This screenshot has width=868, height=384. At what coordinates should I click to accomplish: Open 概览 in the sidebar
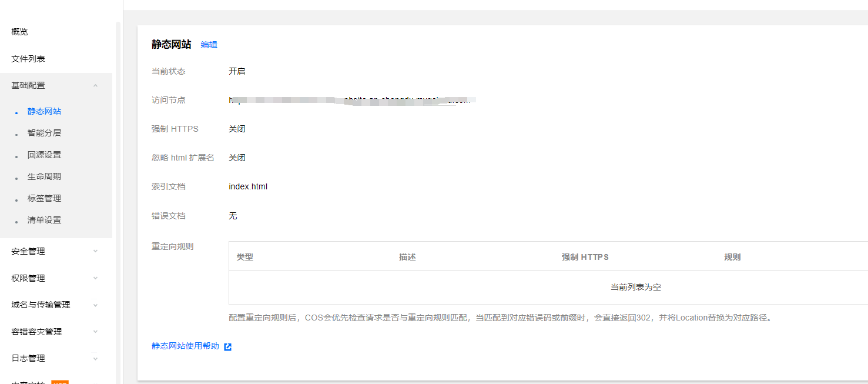pyautogui.click(x=20, y=32)
